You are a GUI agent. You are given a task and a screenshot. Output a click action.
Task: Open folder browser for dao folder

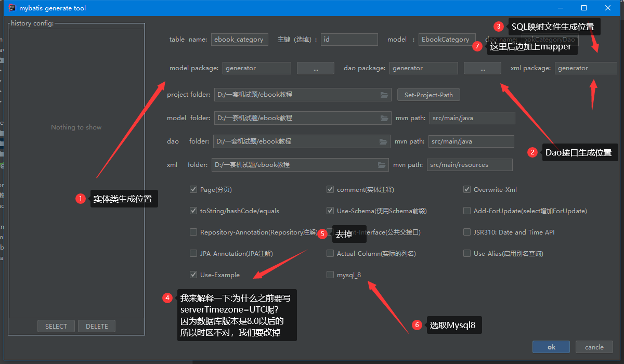pos(383,141)
